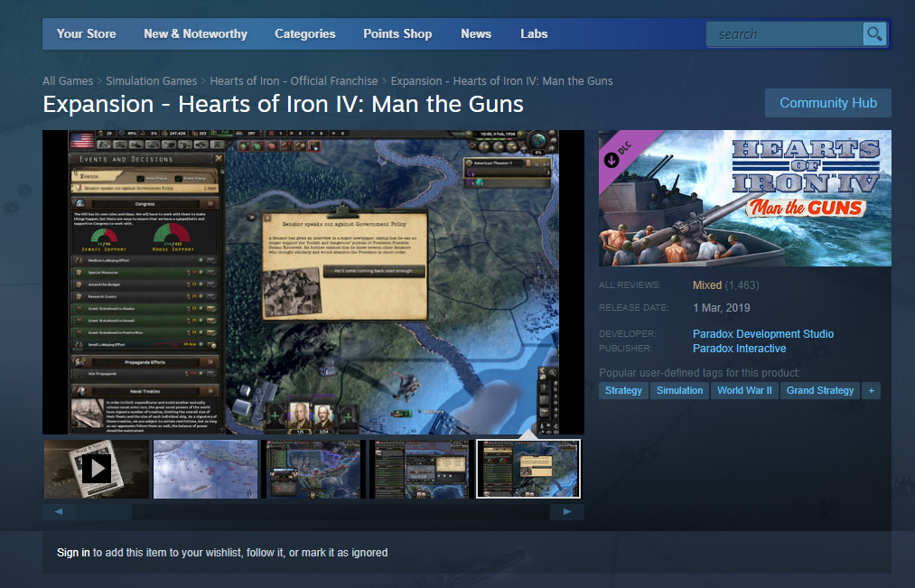The image size is (915, 588).
Task: Select the Strategy tag
Action: tap(623, 391)
